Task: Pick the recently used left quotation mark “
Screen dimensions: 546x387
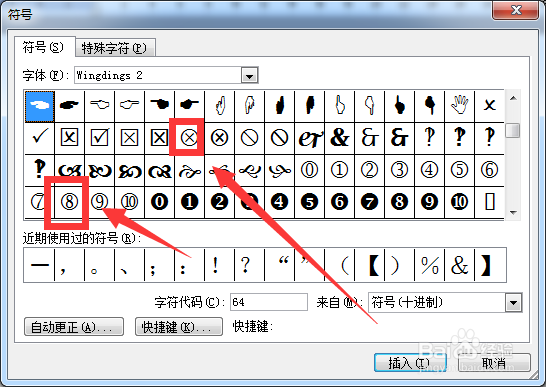Action: coord(279,265)
